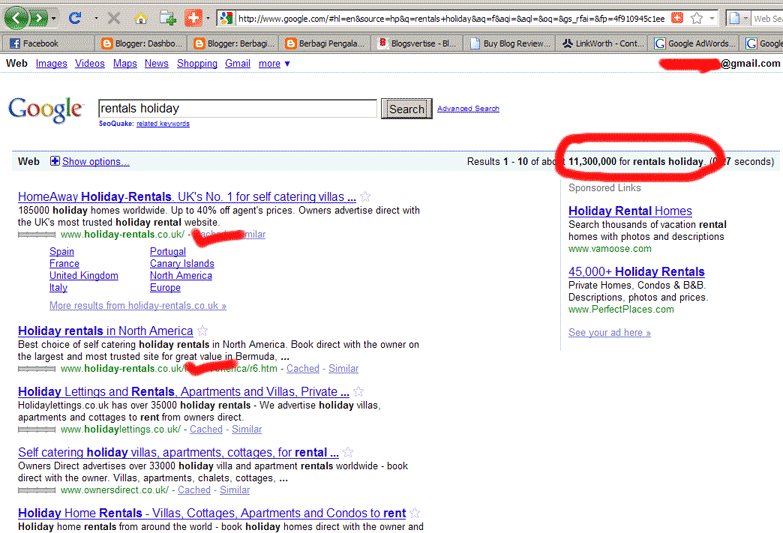Open Images in the Google navigation bar
The width and height of the screenshot is (783, 533).
(51, 63)
